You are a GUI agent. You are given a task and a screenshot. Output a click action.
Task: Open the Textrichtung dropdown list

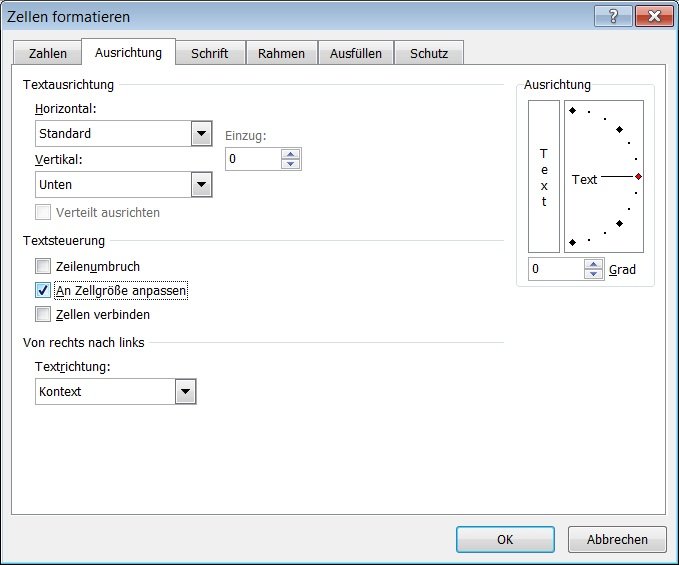click(x=185, y=392)
